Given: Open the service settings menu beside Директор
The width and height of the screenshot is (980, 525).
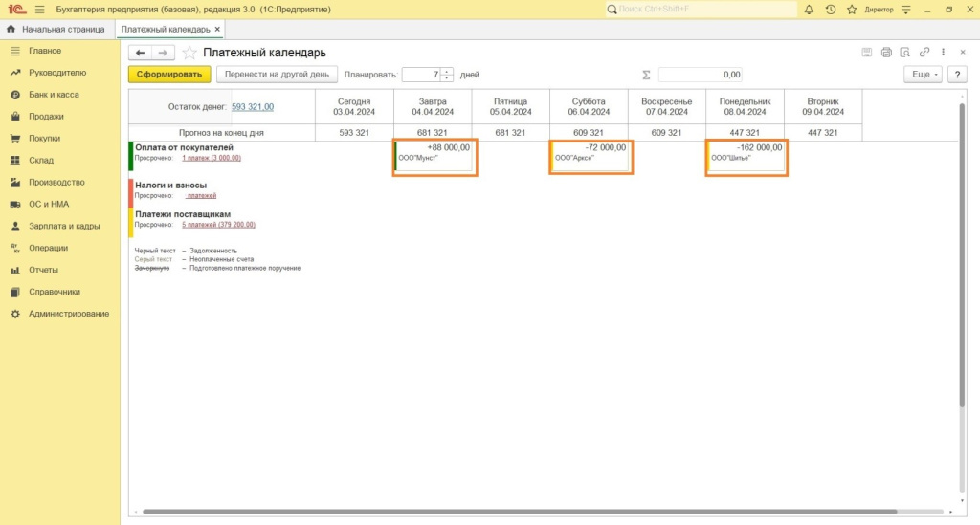Looking at the screenshot, I should pos(904,10).
